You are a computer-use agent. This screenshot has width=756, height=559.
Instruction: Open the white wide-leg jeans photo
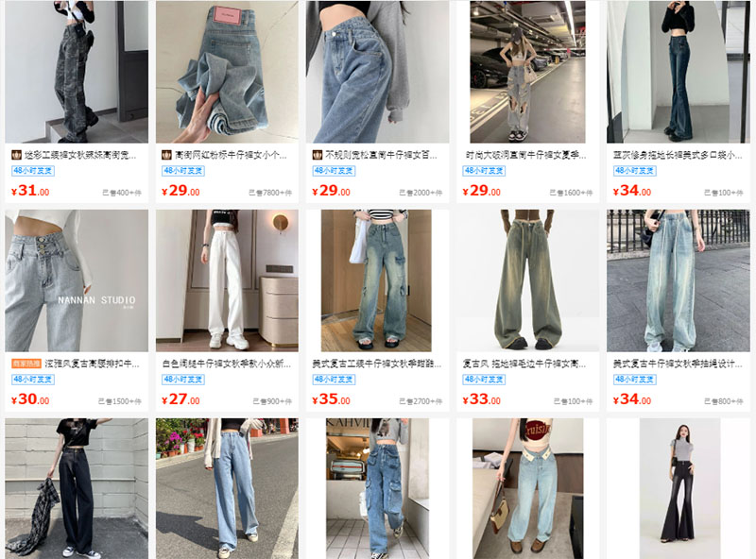pos(227,280)
